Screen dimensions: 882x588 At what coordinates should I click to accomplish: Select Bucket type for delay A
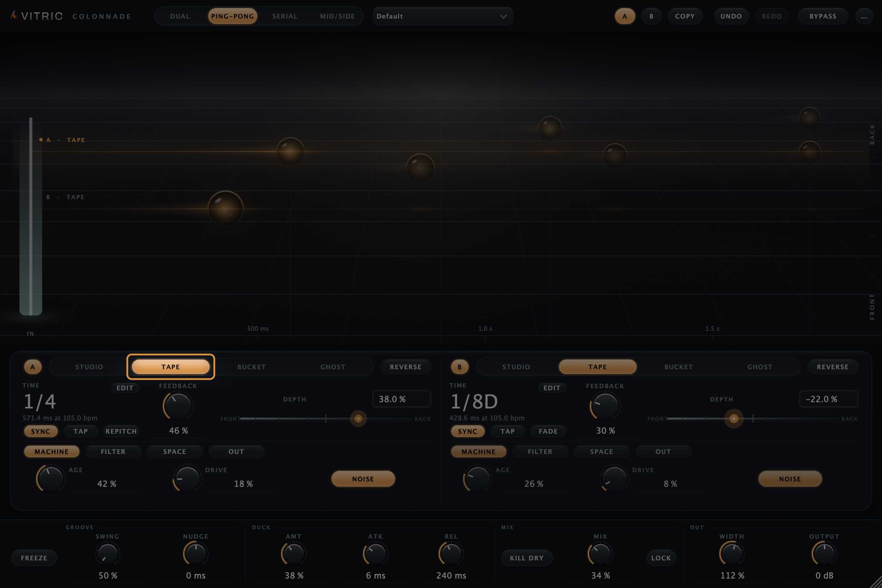(x=252, y=367)
